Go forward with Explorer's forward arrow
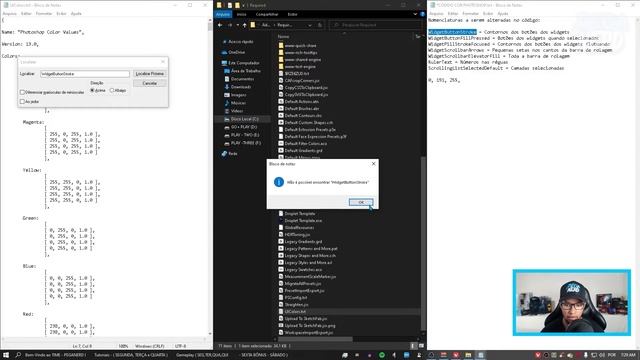Image resolution: width=640 pixels, height=360 pixels. pyautogui.click(x=230, y=25)
